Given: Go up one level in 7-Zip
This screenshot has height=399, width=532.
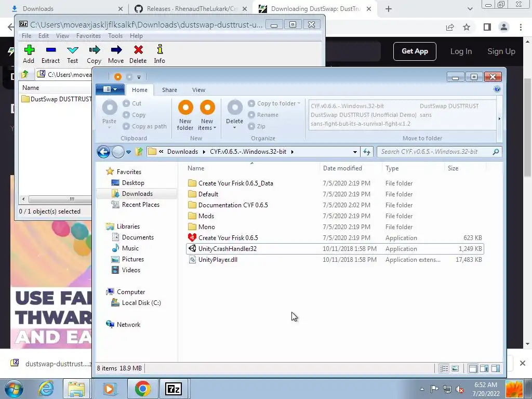Looking at the screenshot, I should point(25,74).
